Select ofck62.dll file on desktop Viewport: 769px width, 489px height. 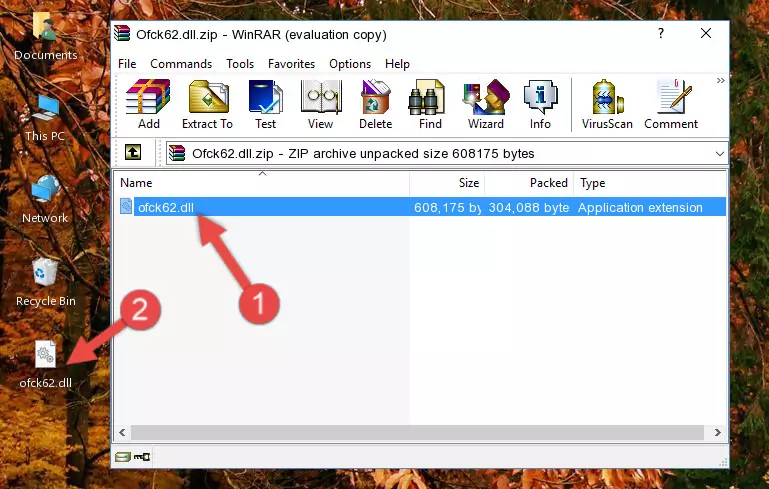coord(45,365)
